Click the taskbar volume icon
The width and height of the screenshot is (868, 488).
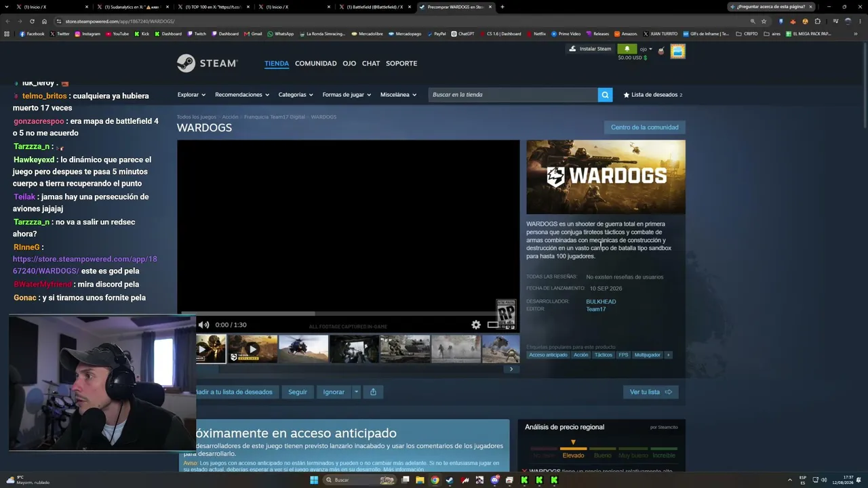(x=824, y=480)
